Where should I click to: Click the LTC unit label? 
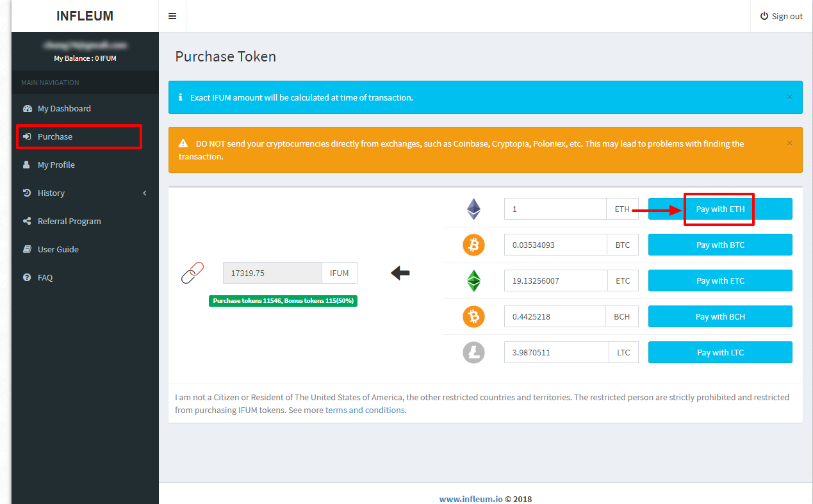623,352
